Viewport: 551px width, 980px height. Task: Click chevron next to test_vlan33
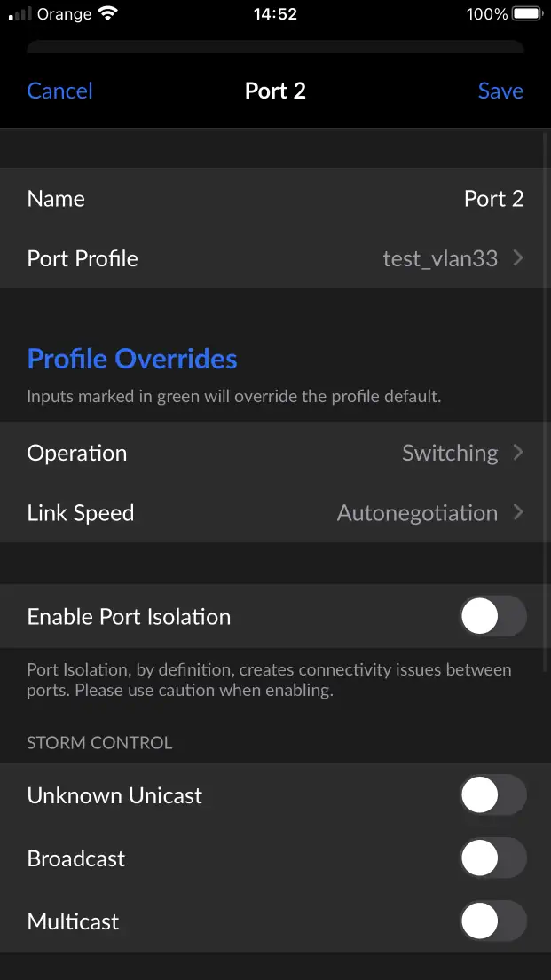[x=518, y=258]
